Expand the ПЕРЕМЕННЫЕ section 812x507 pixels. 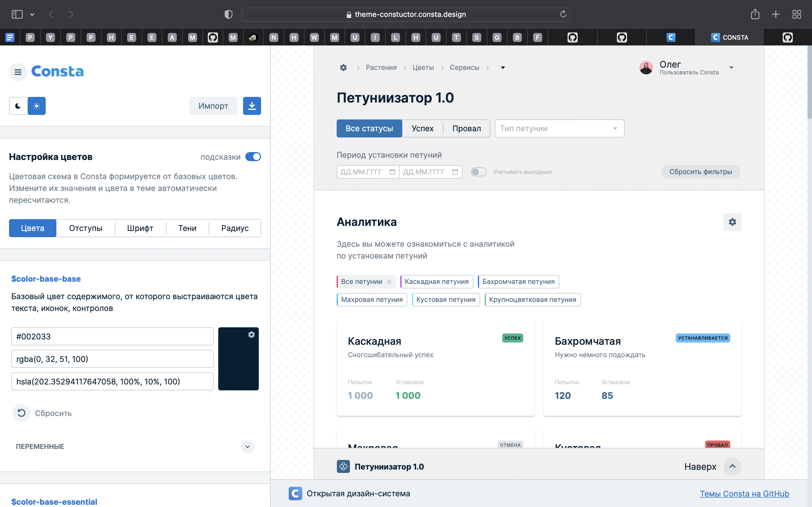click(x=247, y=447)
